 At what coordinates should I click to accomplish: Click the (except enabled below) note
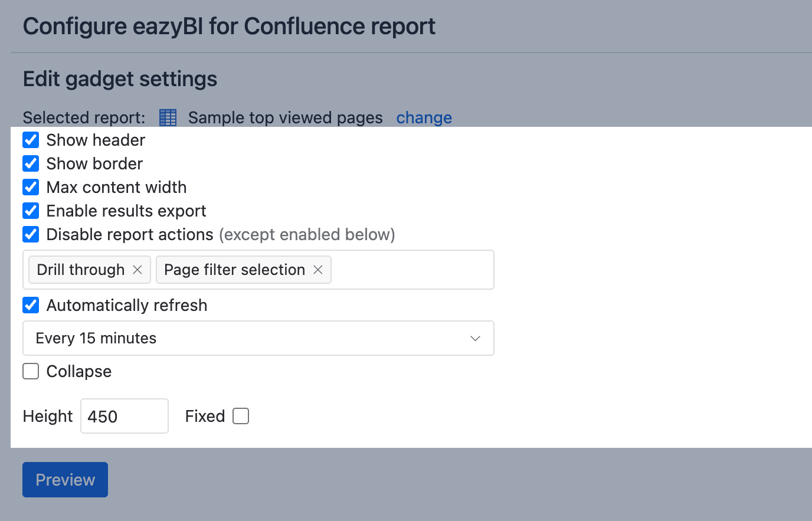click(307, 234)
